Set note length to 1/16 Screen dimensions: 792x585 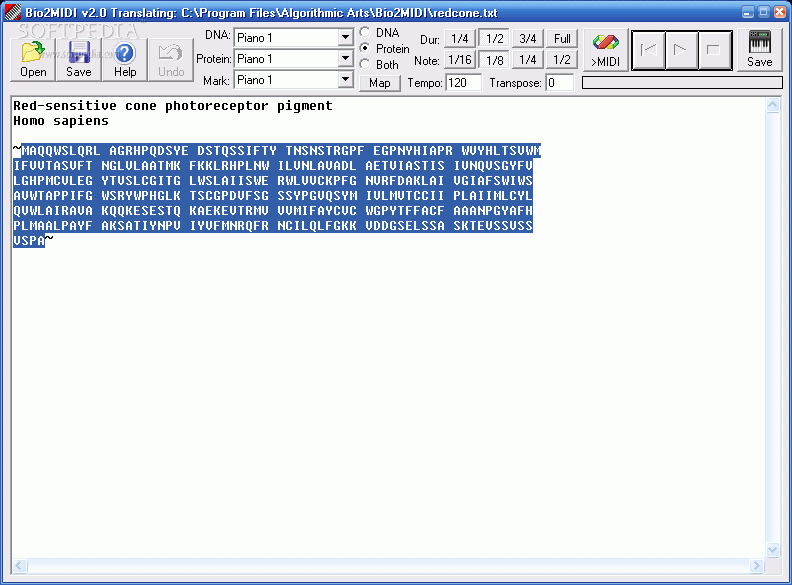[x=460, y=60]
